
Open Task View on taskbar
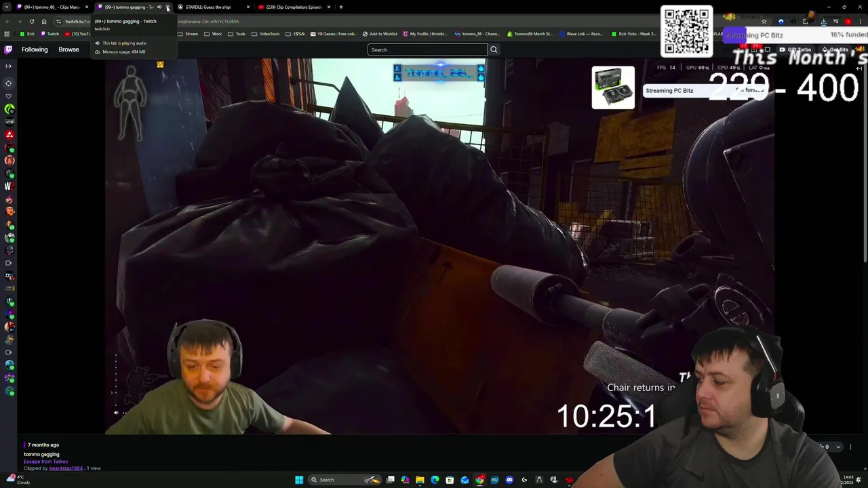coord(391,480)
